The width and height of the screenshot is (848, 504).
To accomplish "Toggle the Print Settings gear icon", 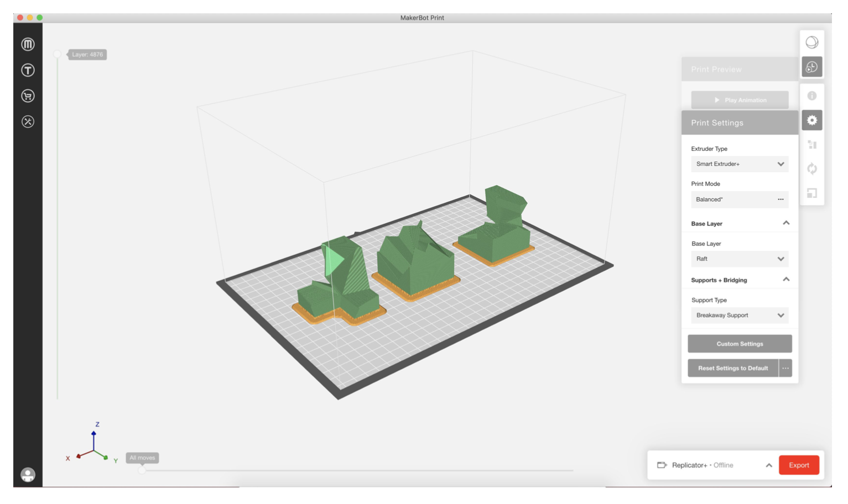I will [x=811, y=120].
